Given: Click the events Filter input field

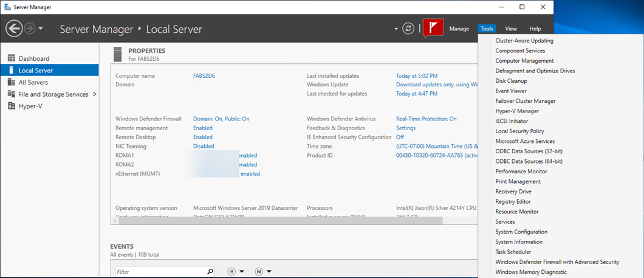Looking at the screenshot, I should click(x=160, y=271).
